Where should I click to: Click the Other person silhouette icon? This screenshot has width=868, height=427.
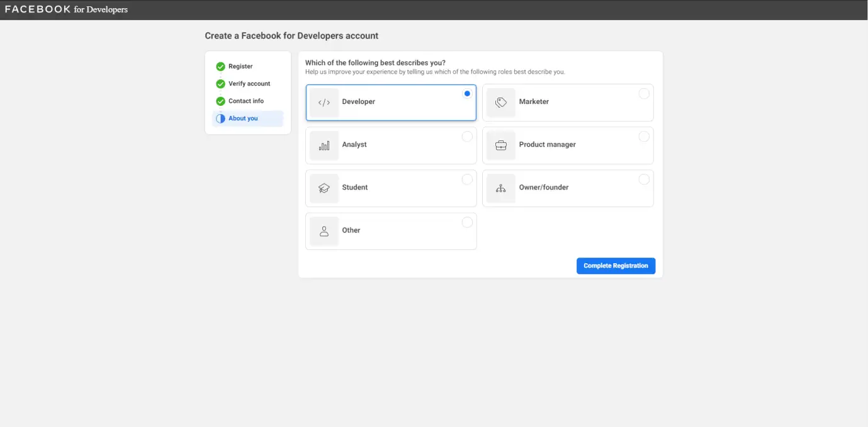pyautogui.click(x=324, y=231)
